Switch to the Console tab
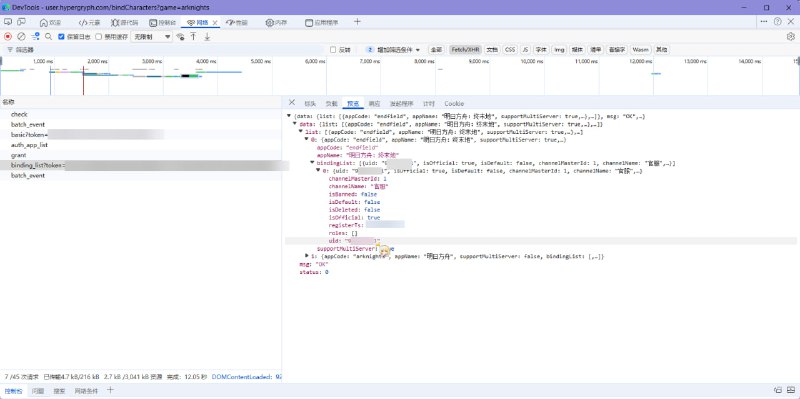Screen dimensions: 800x399 pyautogui.click(x=163, y=22)
